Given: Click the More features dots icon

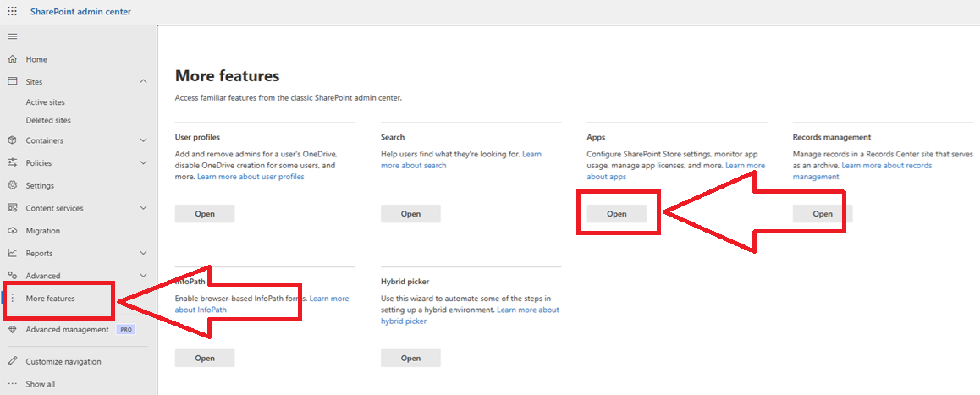Looking at the screenshot, I should coord(12,298).
